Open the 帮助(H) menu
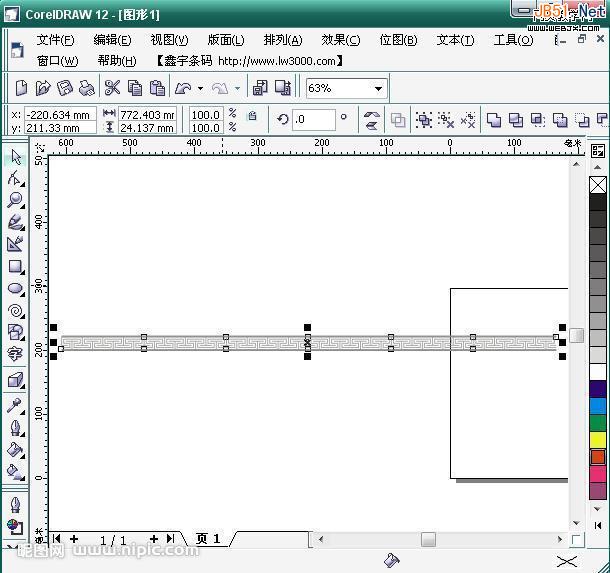Image resolution: width=610 pixels, height=573 pixels. (117, 61)
